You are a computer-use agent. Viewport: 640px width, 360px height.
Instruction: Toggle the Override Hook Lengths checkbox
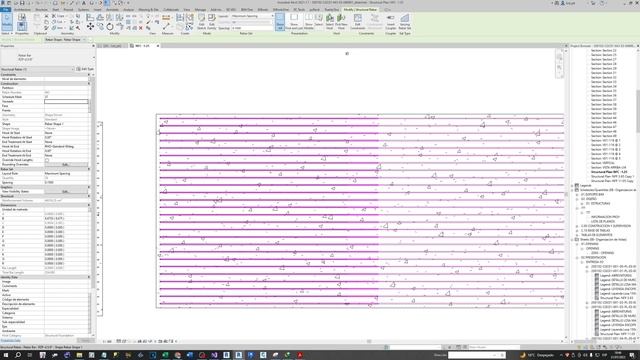click(47, 160)
